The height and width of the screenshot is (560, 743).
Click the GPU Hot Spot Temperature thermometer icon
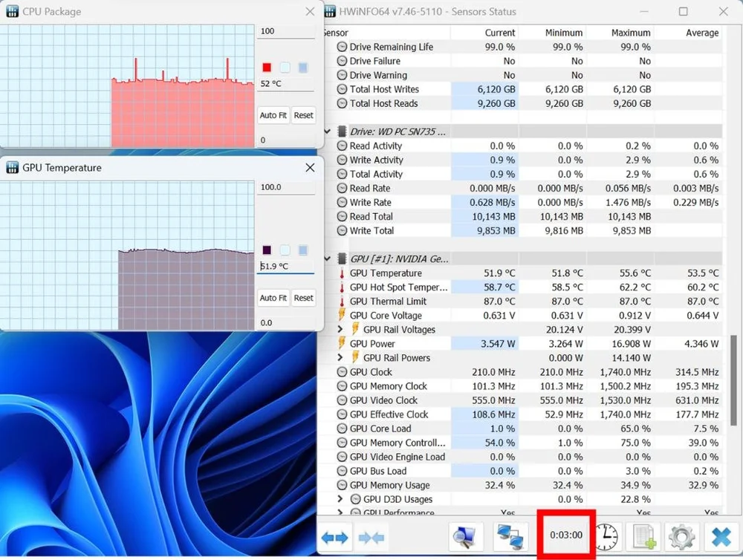(x=342, y=287)
